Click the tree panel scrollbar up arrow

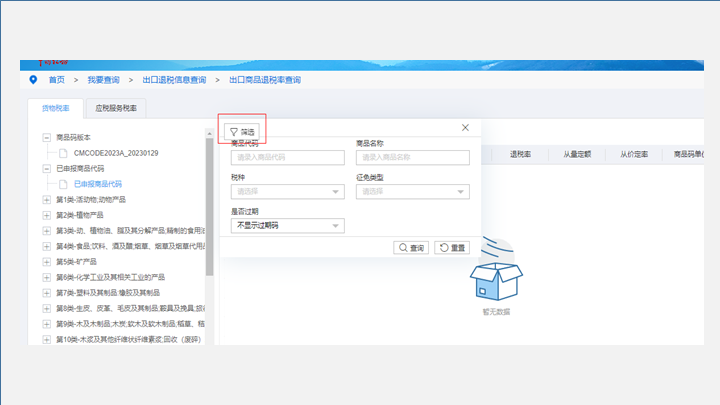tap(209, 134)
